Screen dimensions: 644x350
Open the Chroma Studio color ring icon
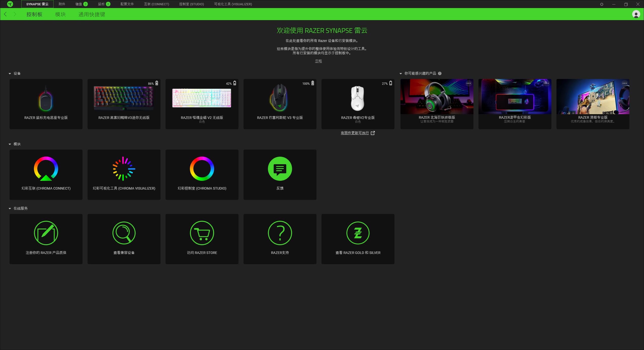click(202, 169)
